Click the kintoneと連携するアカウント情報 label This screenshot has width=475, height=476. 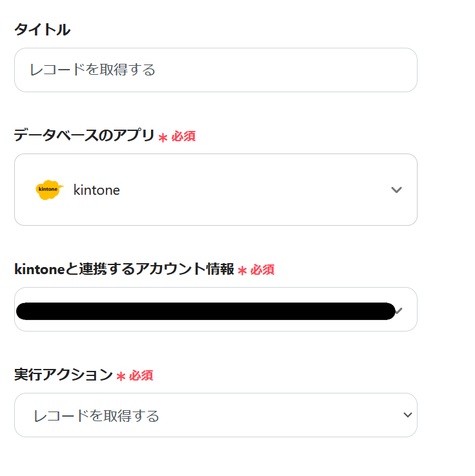click(124, 269)
